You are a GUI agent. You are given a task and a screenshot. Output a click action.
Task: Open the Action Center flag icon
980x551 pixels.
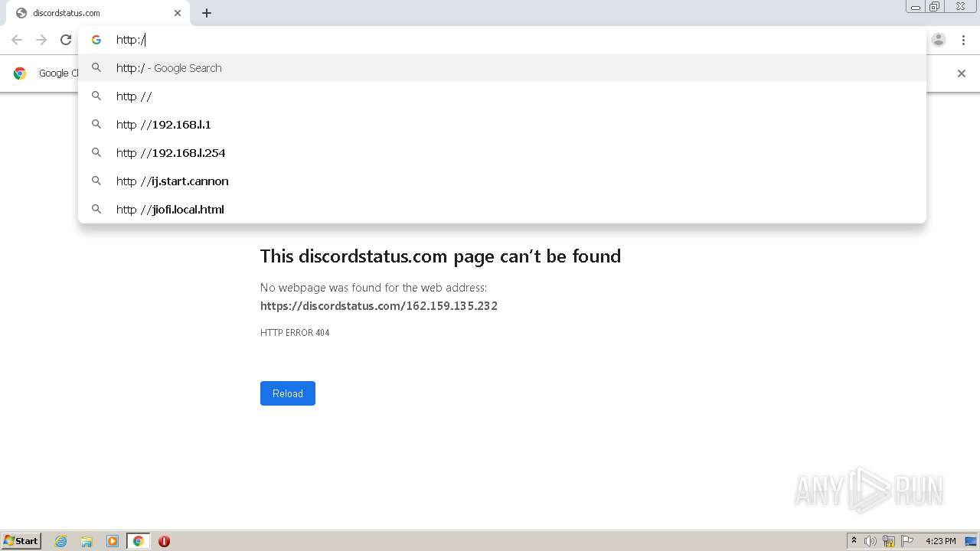(907, 541)
